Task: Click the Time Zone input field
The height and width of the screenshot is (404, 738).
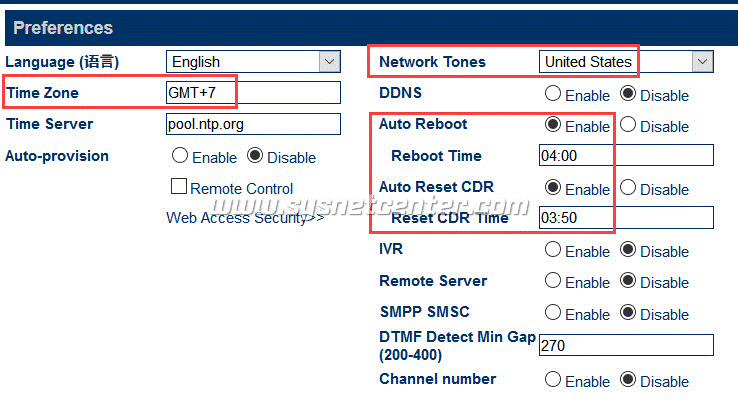Action: pos(253,93)
